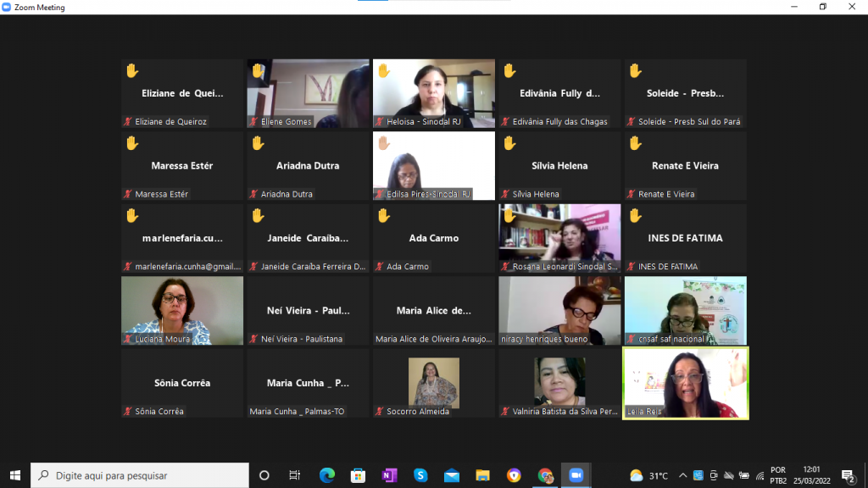Expand the hidden system tray icons
The height and width of the screenshot is (488, 868).
[682, 475]
